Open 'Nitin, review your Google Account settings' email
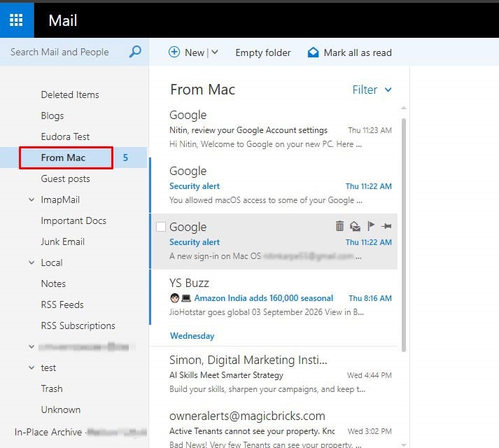Screen dimensions: 499x448 click(274, 130)
